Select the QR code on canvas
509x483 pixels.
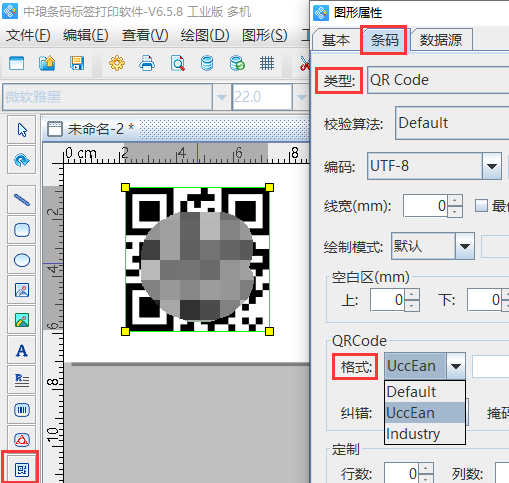click(x=197, y=259)
